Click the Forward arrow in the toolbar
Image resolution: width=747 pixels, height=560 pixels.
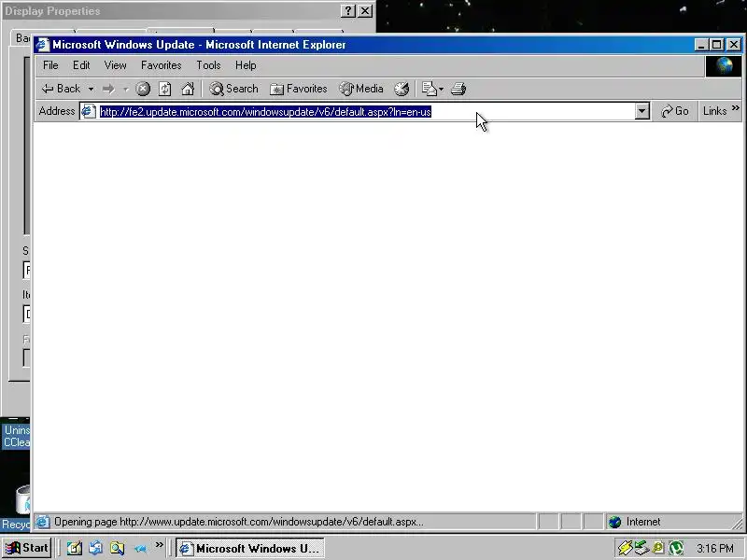click(108, 89)
